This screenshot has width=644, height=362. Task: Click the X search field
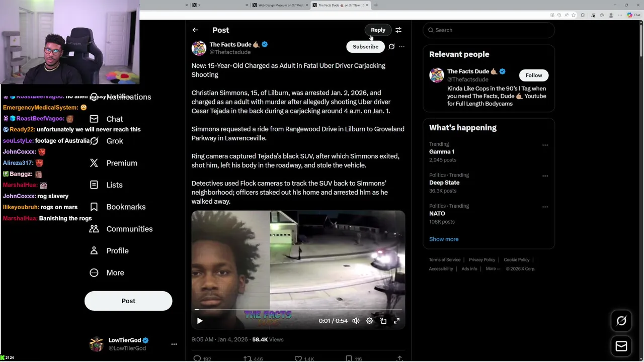pos(489,30)
